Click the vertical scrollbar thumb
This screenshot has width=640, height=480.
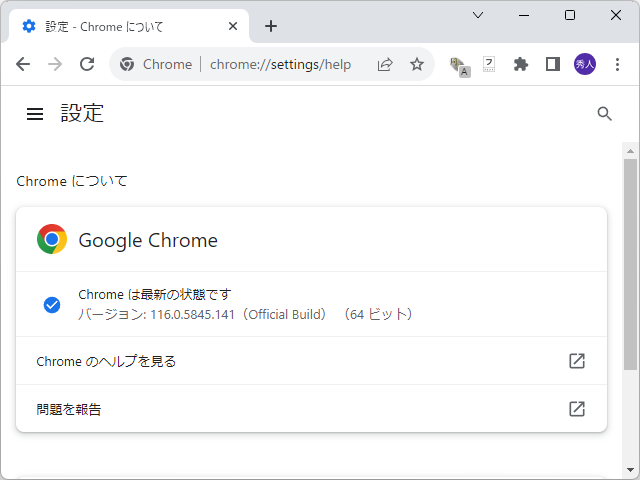pos(630,264)
